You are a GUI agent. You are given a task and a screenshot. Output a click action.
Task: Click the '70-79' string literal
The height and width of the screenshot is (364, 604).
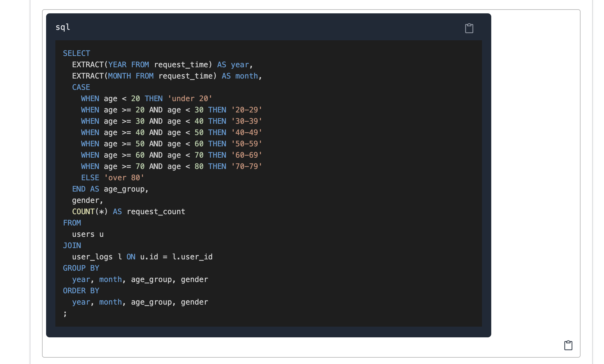point(246,166)
